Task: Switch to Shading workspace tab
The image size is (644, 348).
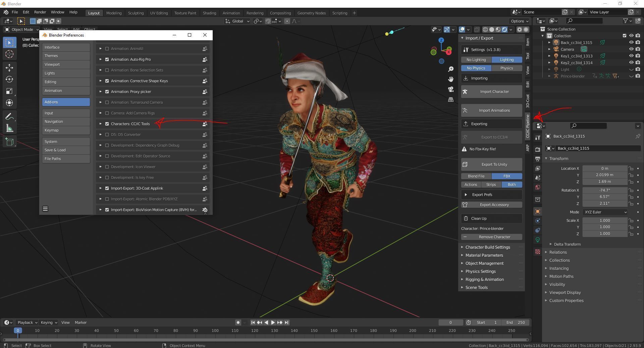Action: [209, 13]
